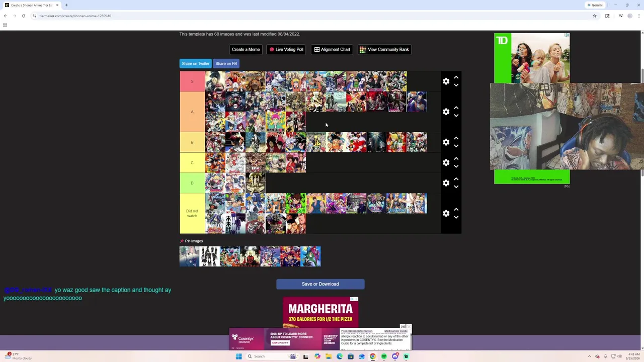Viewport: 644px width, 362px height.
Task: Open settings gear for the D tier
Action: 446,183
